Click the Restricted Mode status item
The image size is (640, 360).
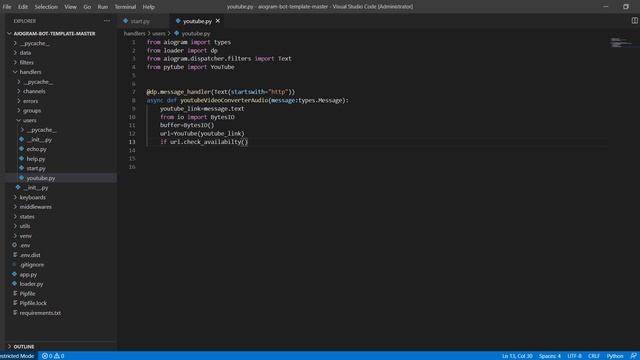tap(17, 356)
